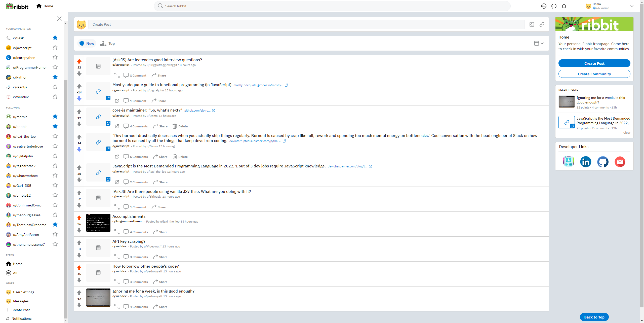Click the link attach icon in Create Post bar
The width and height of the screenshot is (644, 323).
coord(542,24)
